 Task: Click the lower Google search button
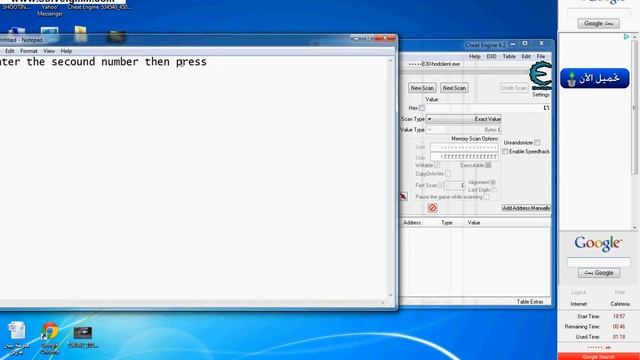click(599, 273)
